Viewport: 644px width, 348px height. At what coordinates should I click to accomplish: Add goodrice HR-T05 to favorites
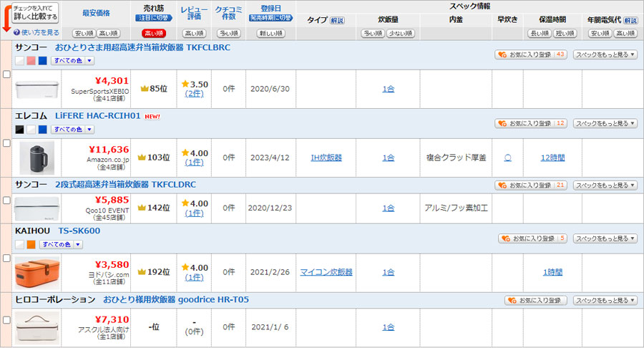[536, 300]
